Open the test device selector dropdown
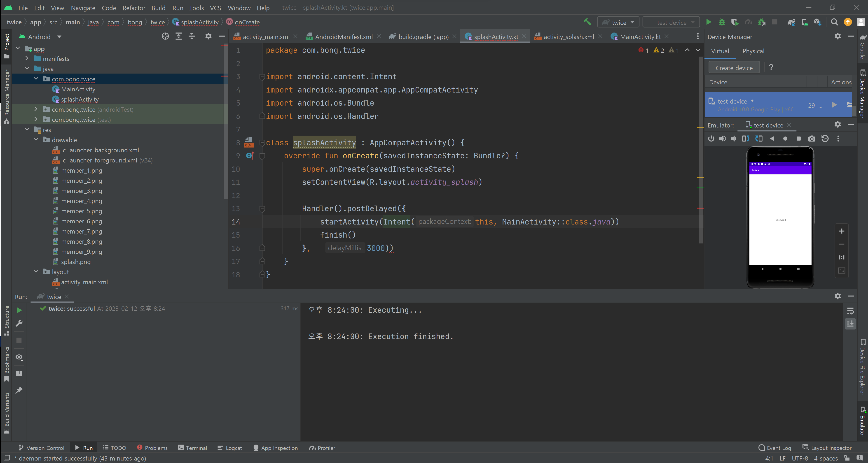The height and width of the screenshot is (463, 868). 671,22
